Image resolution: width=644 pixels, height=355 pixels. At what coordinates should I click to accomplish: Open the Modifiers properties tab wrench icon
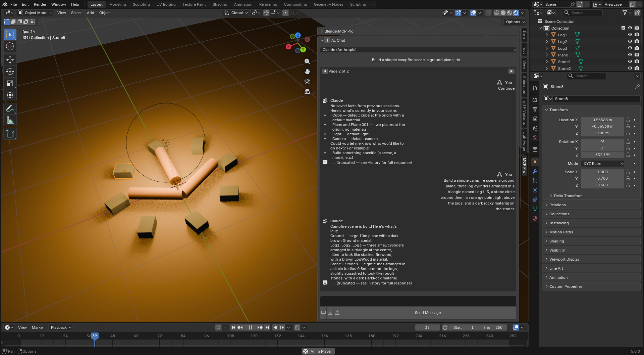(x=535, y=171)
